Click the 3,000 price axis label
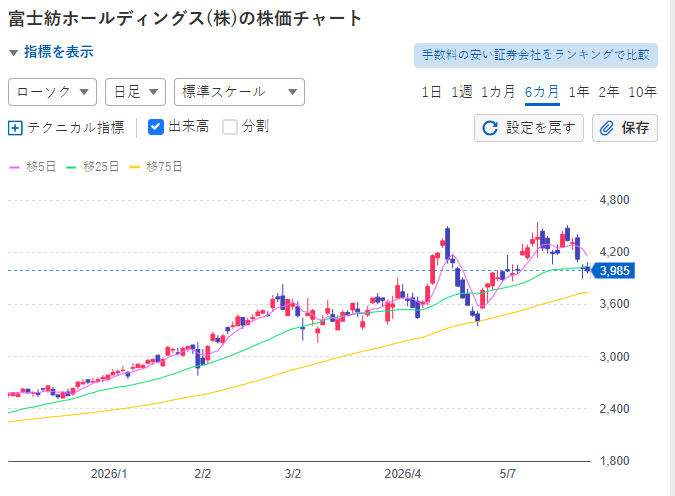This screenshot has height=496, width=675. tap(614, 356)
